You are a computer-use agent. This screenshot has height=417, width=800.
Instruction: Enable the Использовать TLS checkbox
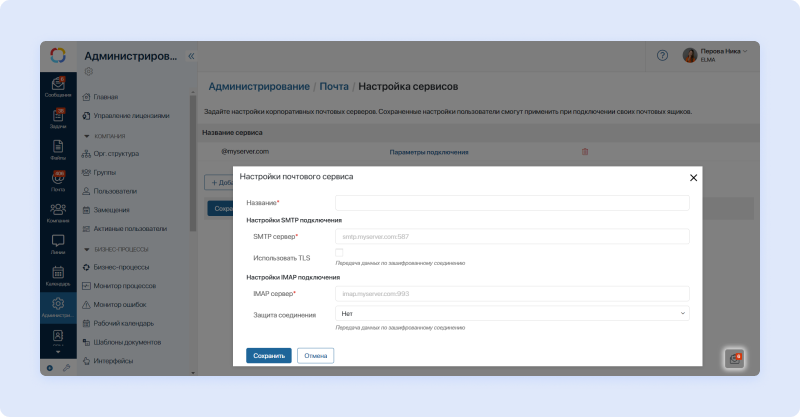339,253
